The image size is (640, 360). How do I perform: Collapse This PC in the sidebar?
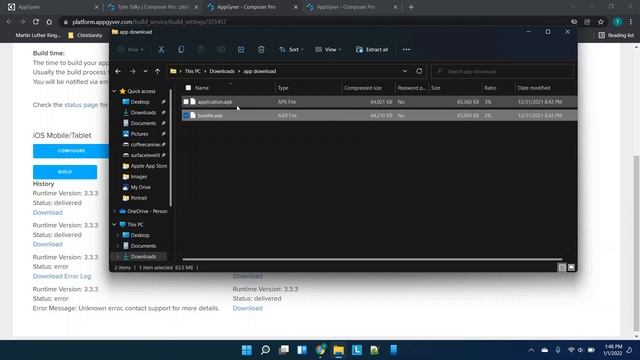(x=114, y=224)
